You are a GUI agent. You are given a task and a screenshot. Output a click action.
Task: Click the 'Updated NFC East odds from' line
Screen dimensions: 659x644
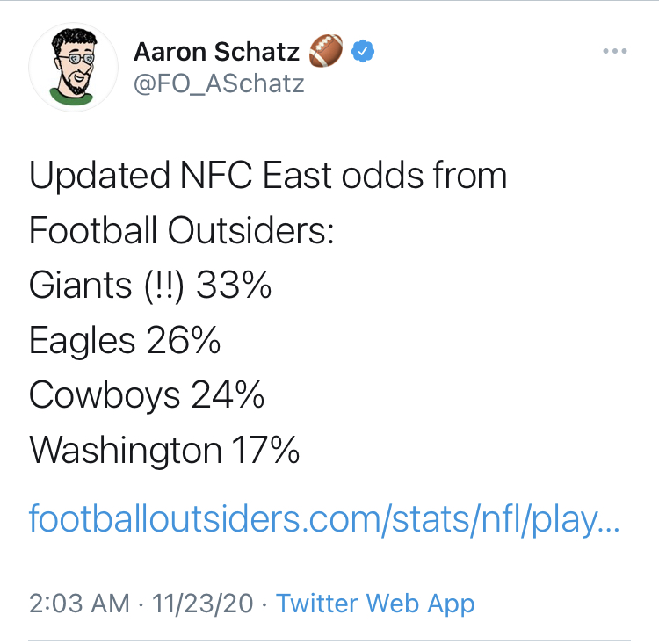268,177
